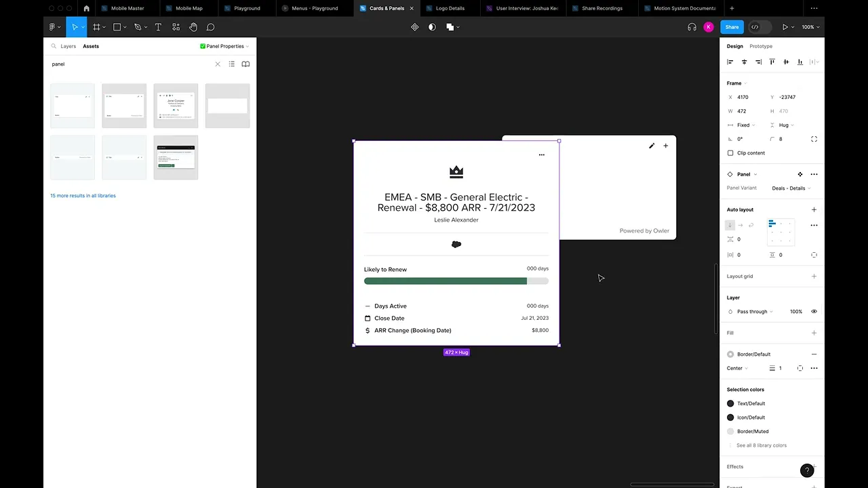This screenshot has width=868, height=488.
Task: Open the Share Recordings file tab
Action: pyautogui.click(x=602, y=8)
